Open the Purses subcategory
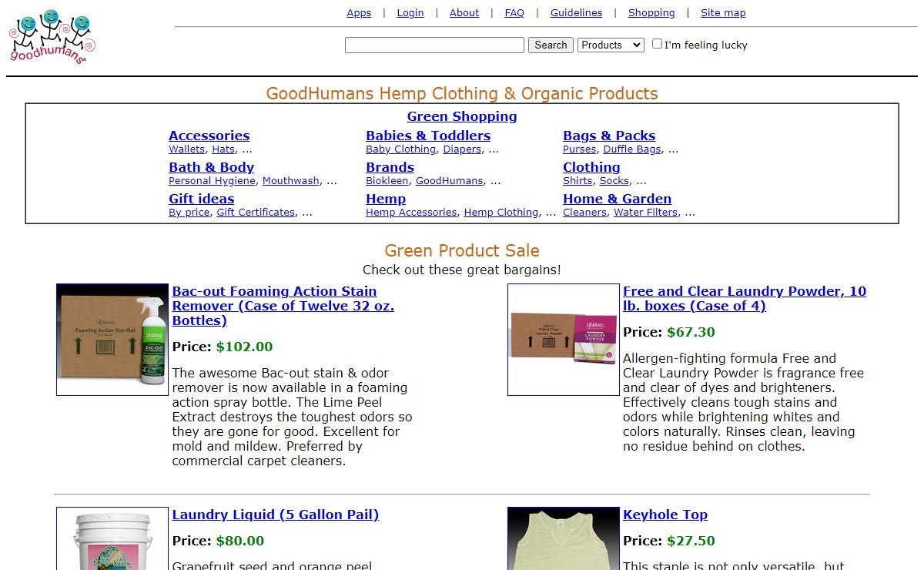 pyautogui.click(x=580, y=149)
